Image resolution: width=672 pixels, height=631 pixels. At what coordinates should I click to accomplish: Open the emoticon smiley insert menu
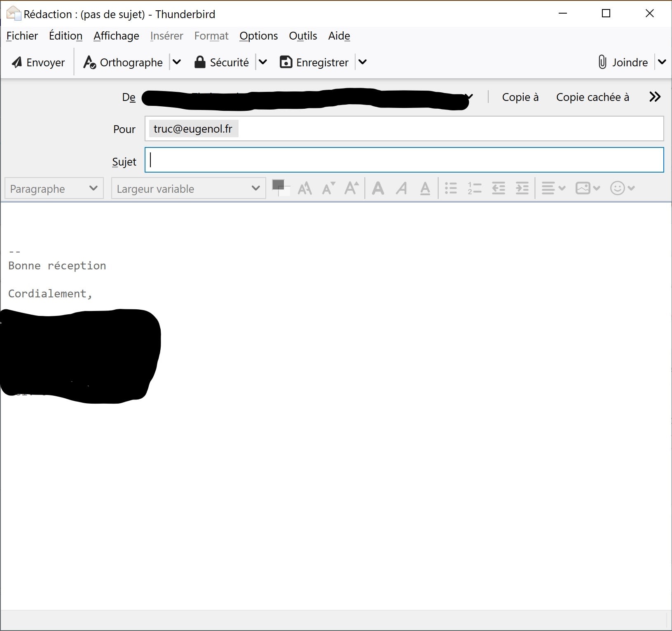(622, 189)
